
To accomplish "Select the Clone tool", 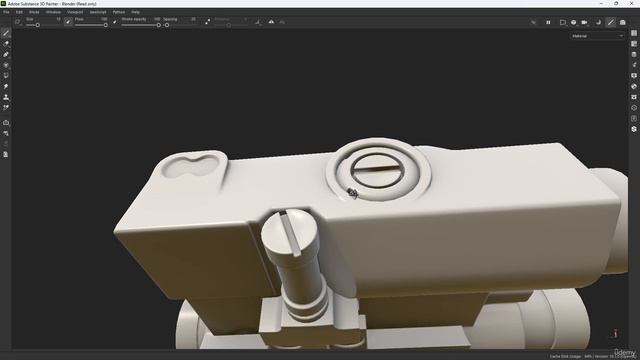I will (6, 97).
